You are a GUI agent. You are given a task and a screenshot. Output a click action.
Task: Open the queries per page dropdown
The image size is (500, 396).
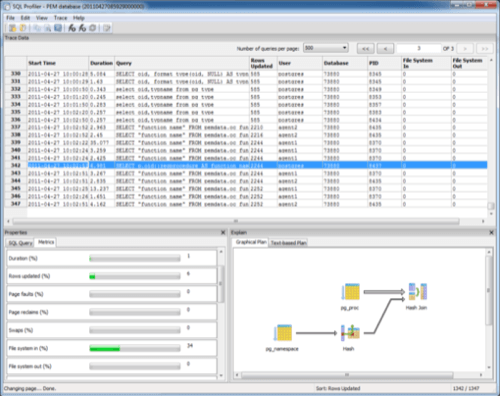coord(326,48)
